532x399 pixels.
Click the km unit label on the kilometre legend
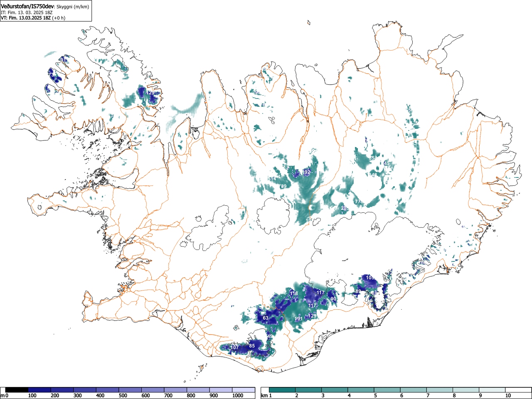coord(264,396)
